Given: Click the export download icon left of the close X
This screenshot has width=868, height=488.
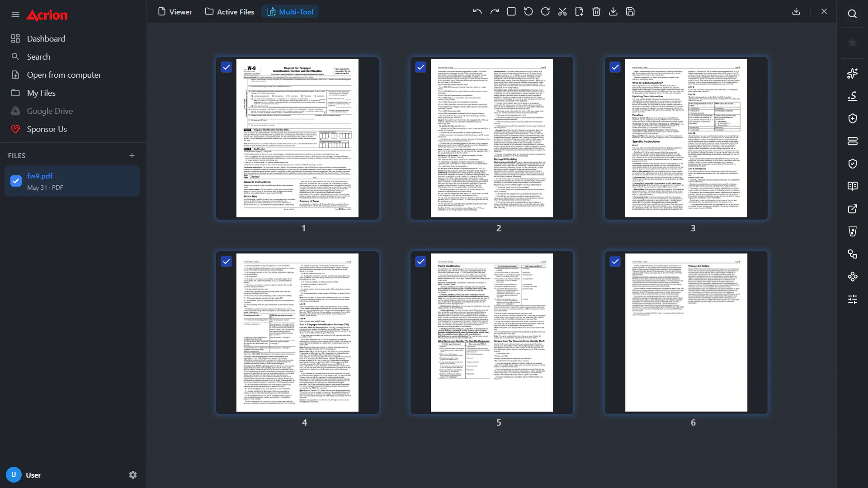Looking at the screenshot, I should point(796,12).
